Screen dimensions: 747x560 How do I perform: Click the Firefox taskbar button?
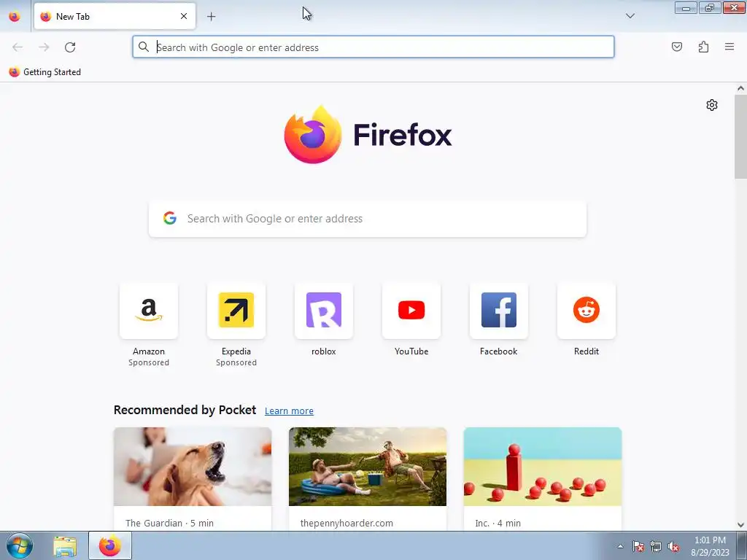(x=110, y=545)
